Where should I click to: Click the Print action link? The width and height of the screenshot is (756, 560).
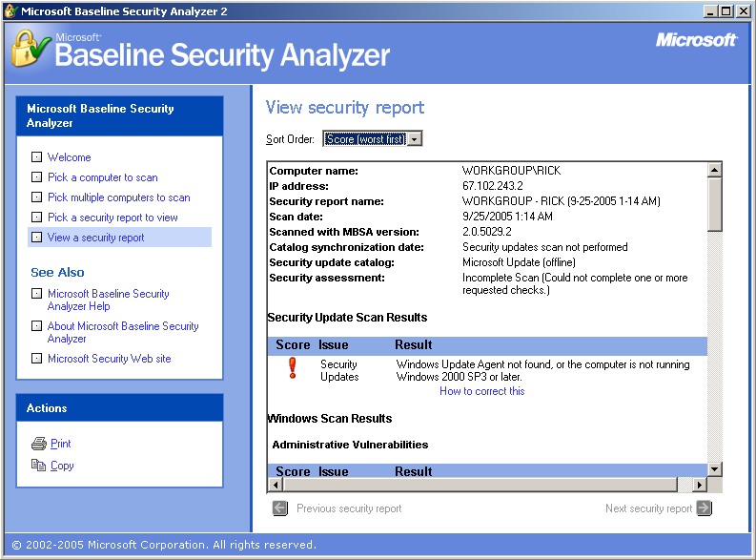point(61,444)
